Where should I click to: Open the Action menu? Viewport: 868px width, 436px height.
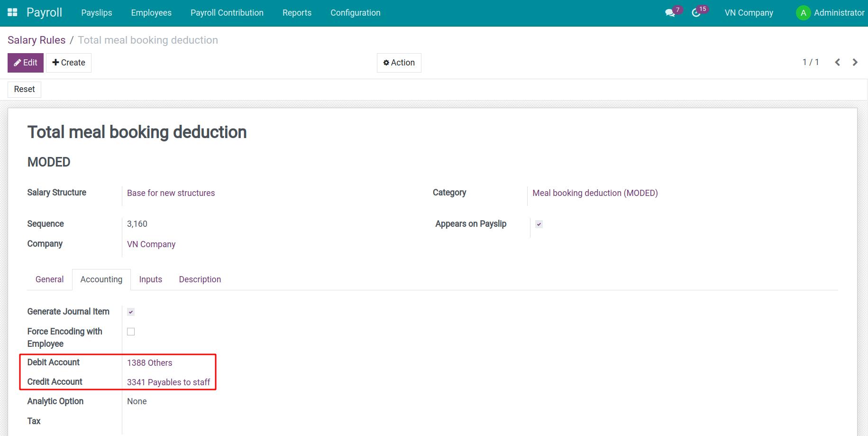(399, 62)
